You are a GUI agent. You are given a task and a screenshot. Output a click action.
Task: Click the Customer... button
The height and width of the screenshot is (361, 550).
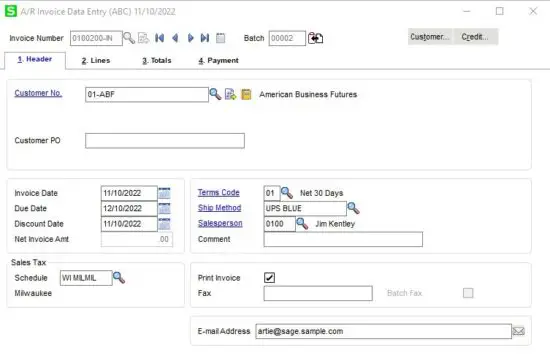[x=430, y=36]
